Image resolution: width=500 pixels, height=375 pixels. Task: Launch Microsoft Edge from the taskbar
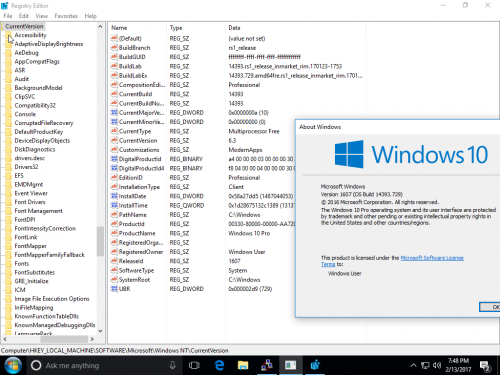pos(219,365)
